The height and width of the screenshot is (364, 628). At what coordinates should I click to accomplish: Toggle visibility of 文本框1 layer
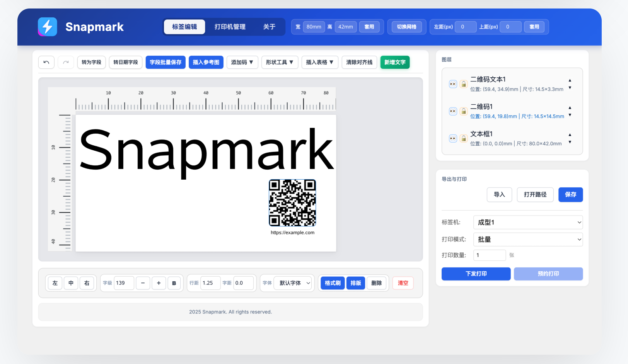pyautogui.click(x=453, y=138)
